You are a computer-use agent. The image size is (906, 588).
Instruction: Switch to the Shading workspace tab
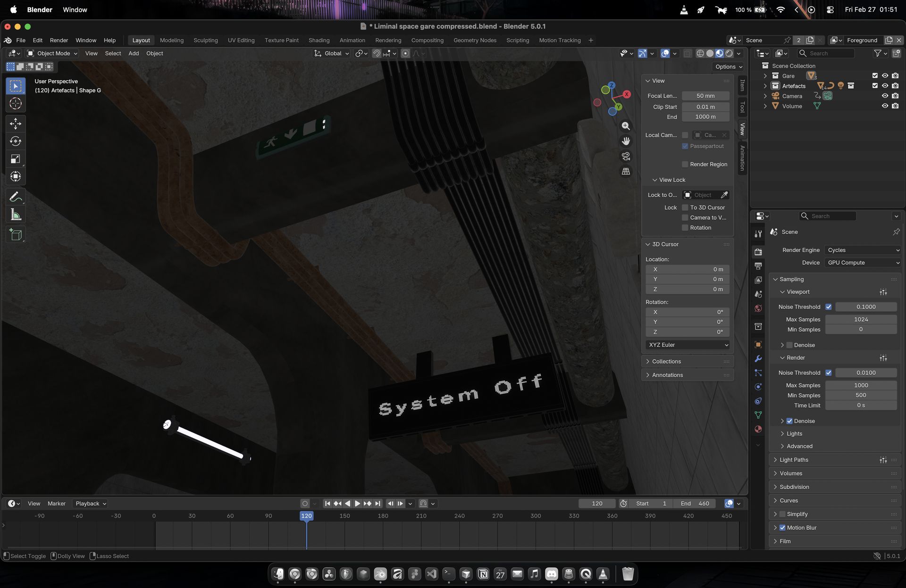point(319,40)
